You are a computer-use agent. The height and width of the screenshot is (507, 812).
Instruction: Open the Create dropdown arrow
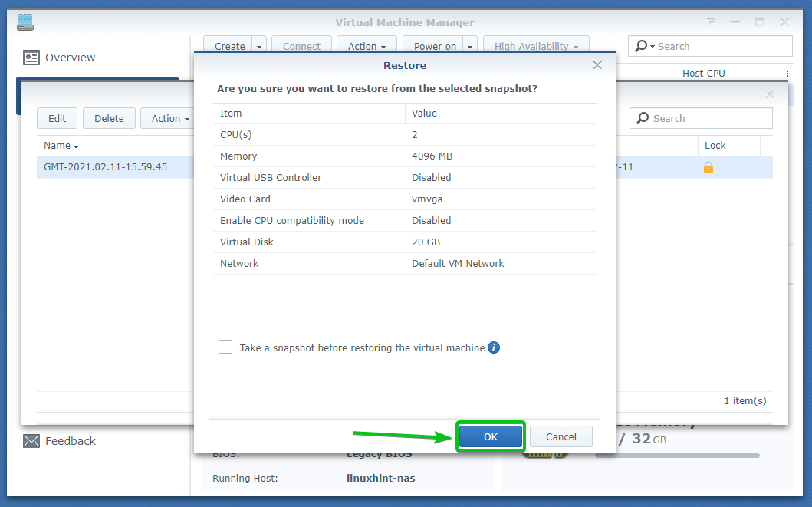coord(259,47)
